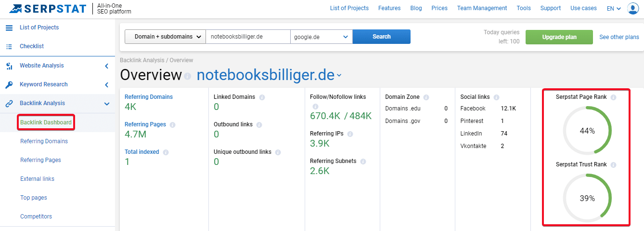644x231 pixels.
Task: Expand the Keyword Research sidebar section
Action: (106, 85)
